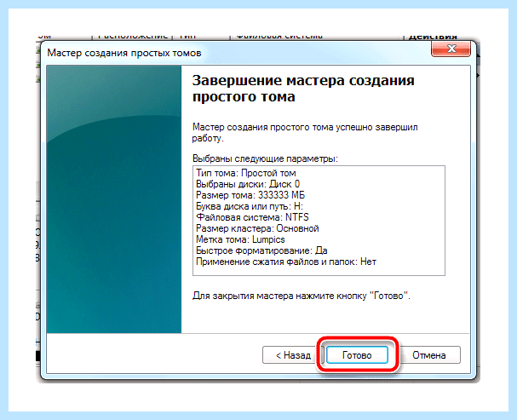The width and height of the screenshot is (517, 420).
Task: Select the line 'Файловая система: NTFS'
Action: (252, 217)
